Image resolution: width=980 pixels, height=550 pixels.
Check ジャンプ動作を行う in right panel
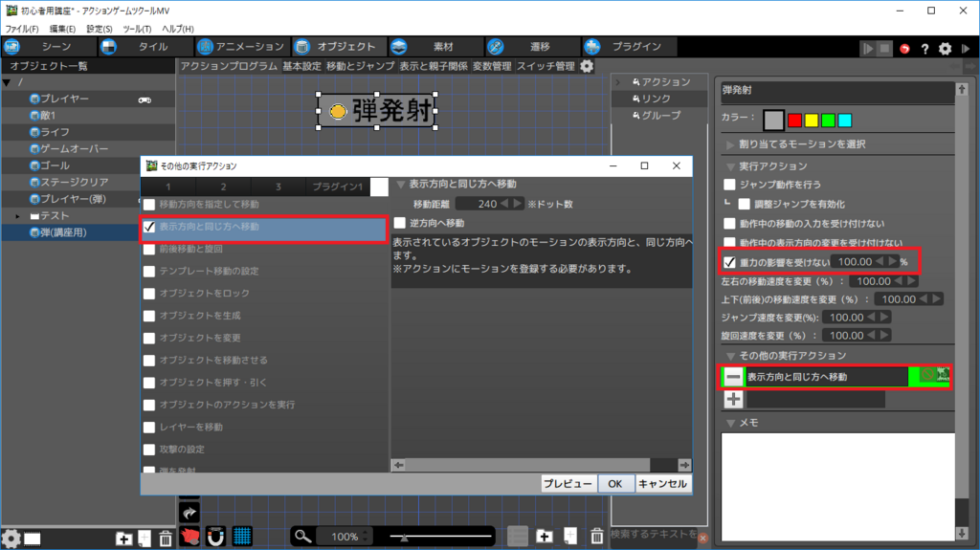[x=729, y=185]
